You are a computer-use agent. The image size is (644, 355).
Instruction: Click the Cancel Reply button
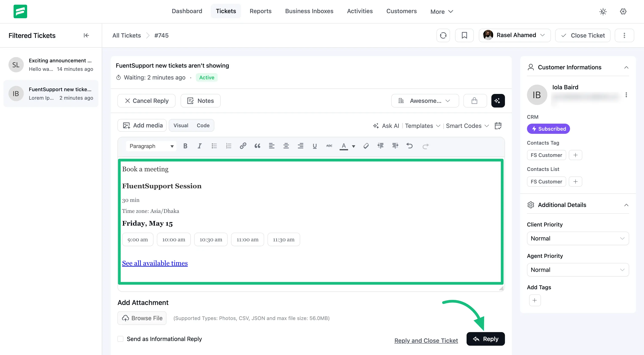(x=146, y=101)
